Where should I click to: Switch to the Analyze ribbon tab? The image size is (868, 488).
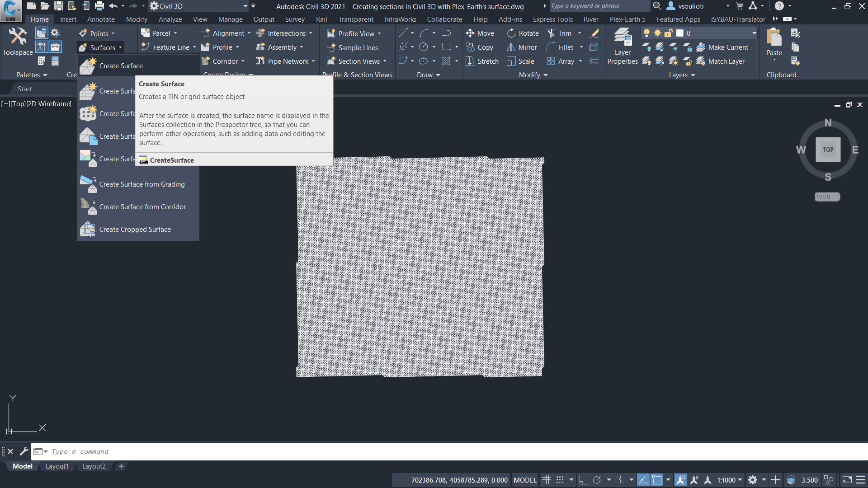(170, 19)
